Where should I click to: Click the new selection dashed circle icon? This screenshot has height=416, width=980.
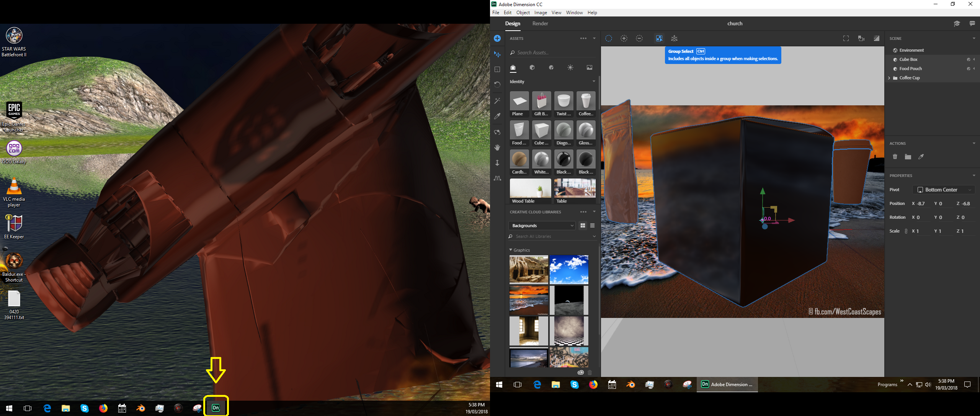click(609, 38)
